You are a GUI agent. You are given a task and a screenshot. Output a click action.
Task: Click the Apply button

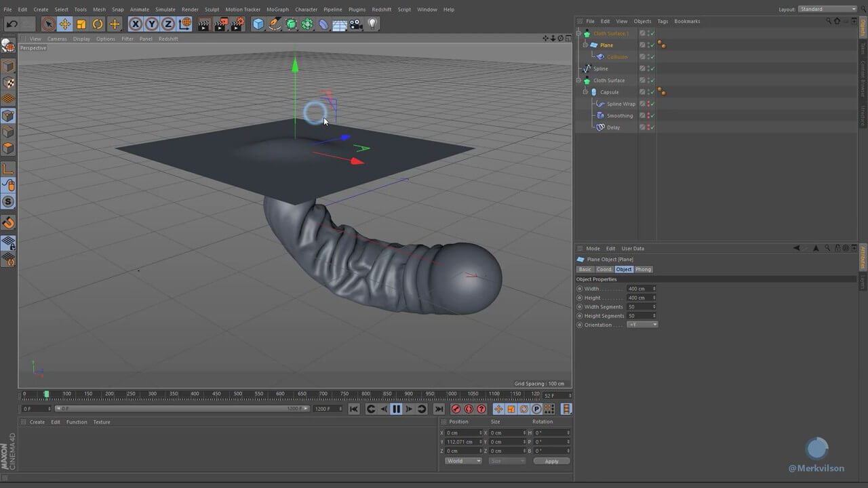(551, 461)
